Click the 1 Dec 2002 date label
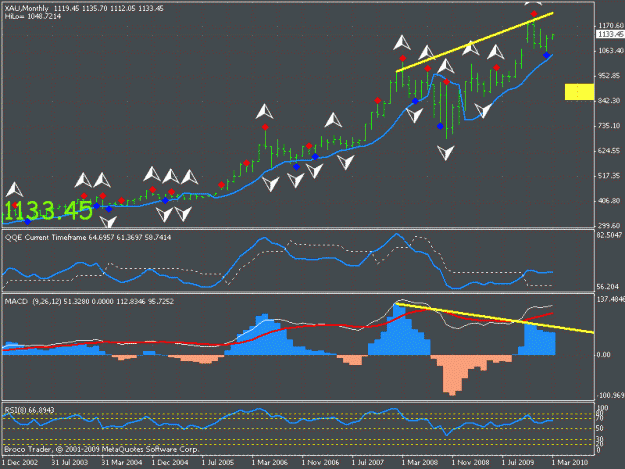The width and height of the screenshot is (625, 469). (x=20, y=463)
